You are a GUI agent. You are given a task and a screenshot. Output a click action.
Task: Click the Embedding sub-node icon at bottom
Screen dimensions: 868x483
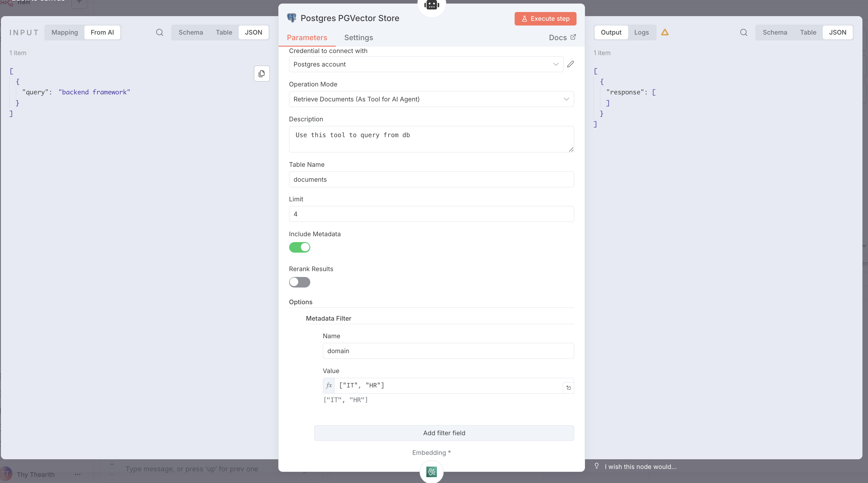pyautogui.click(x=431, y=472)
